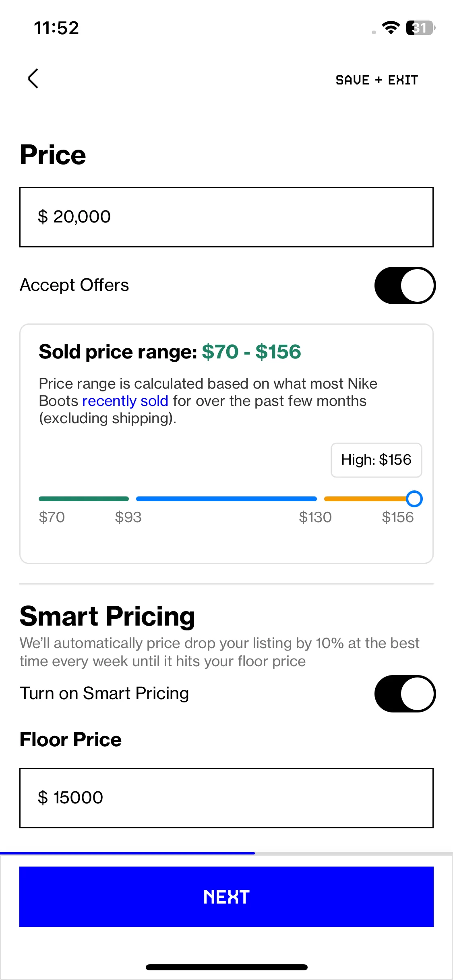Screen dimensions: 453x980
Task: Click the blue Next button
Action: click(226, 897)
